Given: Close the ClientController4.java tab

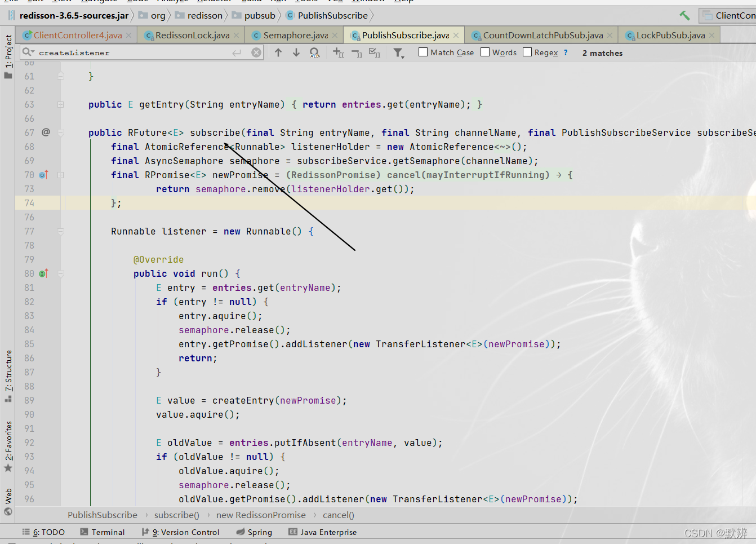Looking at the screenshot, I should tap(128, 36).
